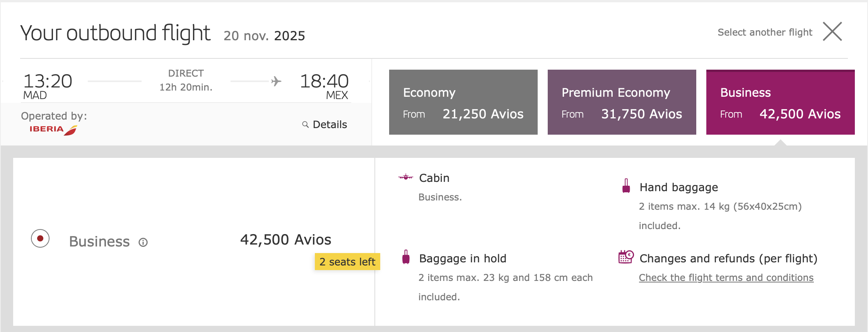
Task: Click the Baggage in hold suitcase icon
Action: tap(406, 257)
